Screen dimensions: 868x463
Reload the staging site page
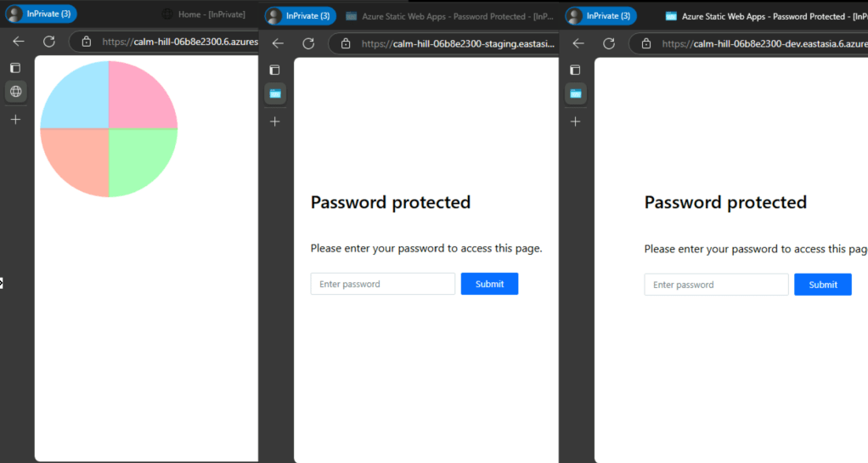coord(308,43)
